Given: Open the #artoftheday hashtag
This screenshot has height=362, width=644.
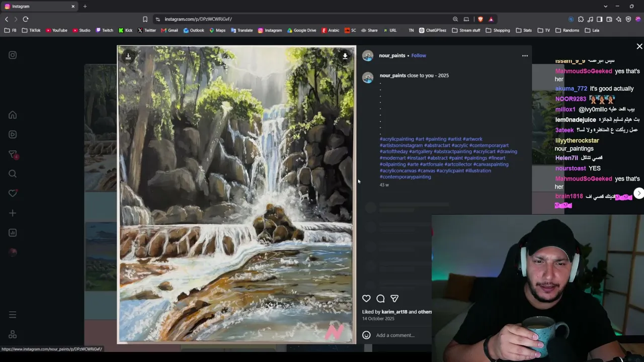Looking at the screenshot, I should 394,152.
